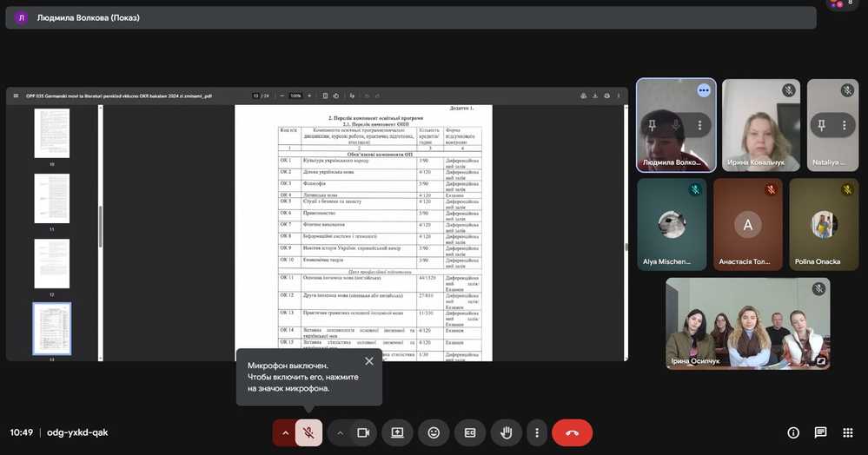Turn on closed captions
Image resolution: width=868 pixels, height=455 pixels.
470,432
